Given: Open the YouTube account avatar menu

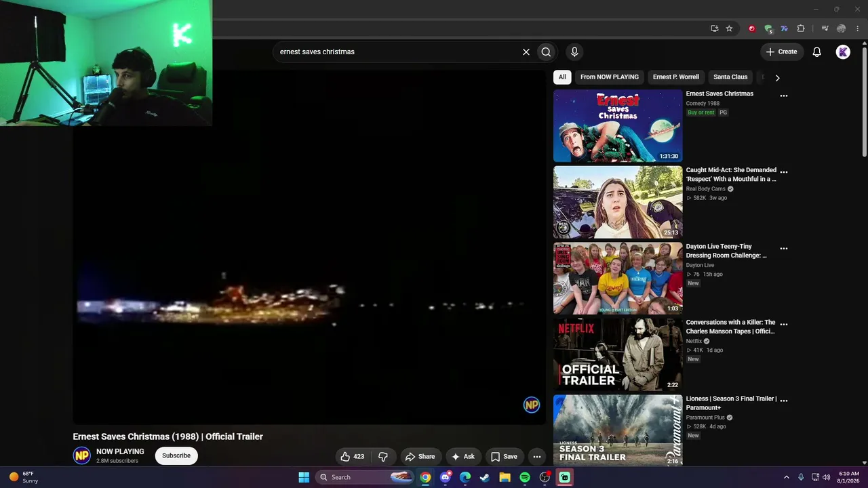Looking at the screenshot, I should tap(843, 52).
